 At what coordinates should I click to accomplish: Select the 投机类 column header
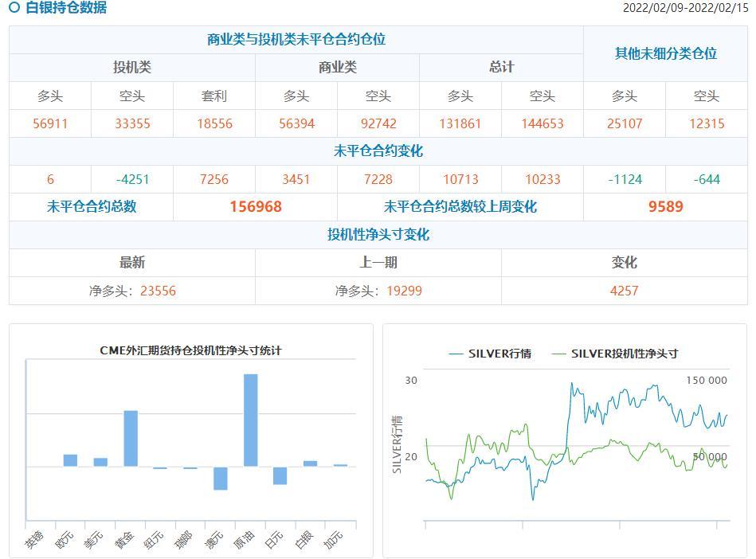[132, 68]
